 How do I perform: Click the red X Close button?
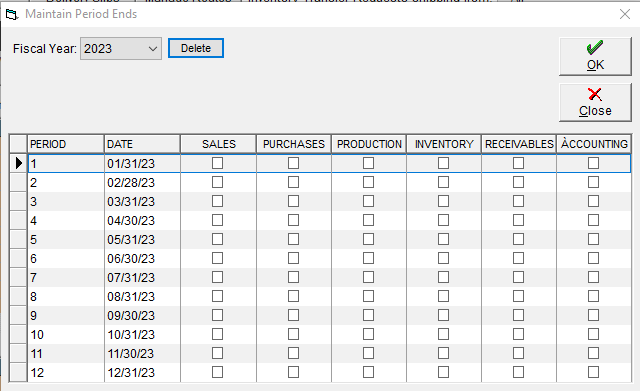pos(595,102)
